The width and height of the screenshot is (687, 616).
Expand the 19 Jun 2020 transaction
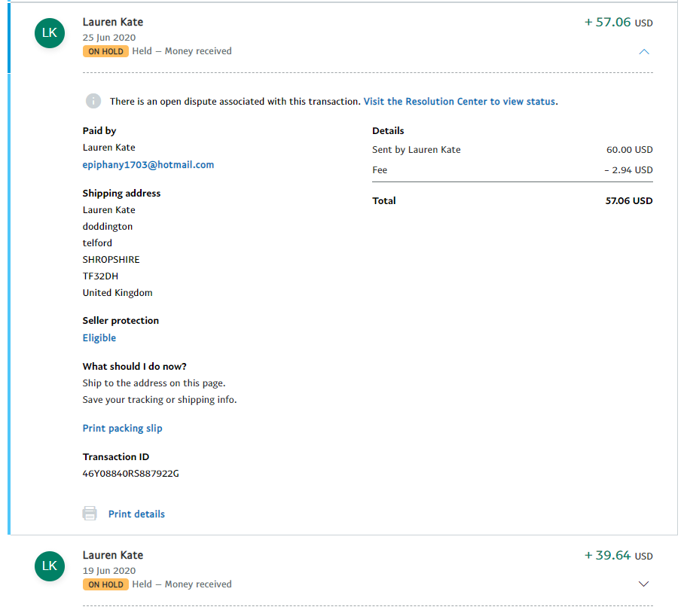[x=643, y=584]
